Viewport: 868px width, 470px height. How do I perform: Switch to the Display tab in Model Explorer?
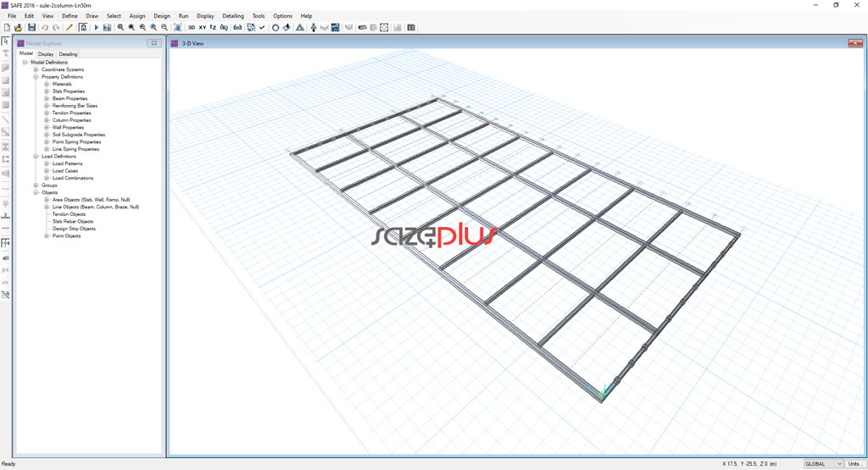point(46,54)
